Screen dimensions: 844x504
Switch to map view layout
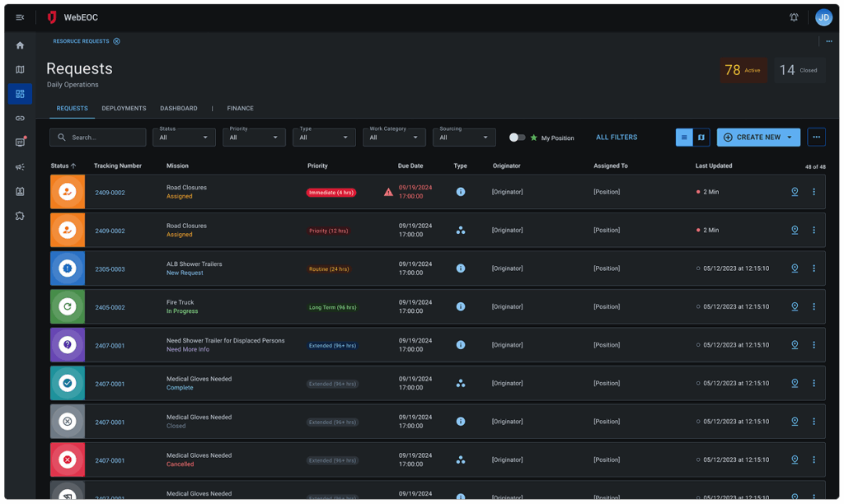pyautogui.click(x=701, y=138)
